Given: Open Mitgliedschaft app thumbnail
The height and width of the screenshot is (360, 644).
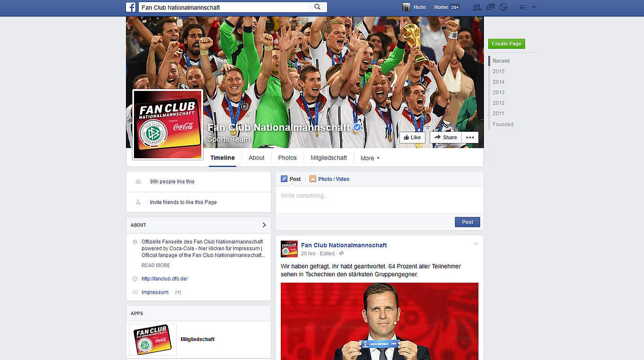Looking at the screenshot, I should pos(153,340).
